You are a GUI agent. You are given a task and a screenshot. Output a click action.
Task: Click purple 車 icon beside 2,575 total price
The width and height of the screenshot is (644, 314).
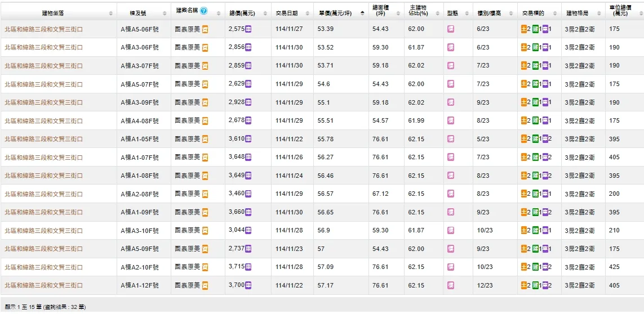(248, 29)
